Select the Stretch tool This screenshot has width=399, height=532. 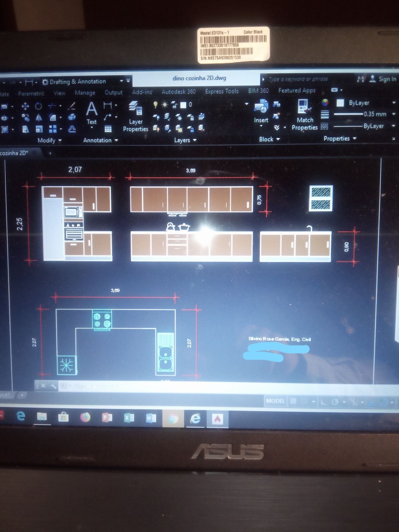pos(26,129)
